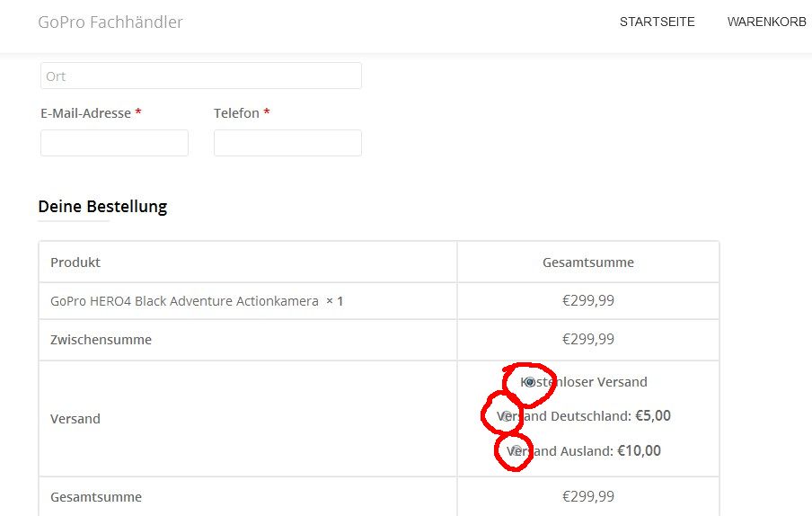Click the E-Mail-Adresse text box
This screenshot has width=812, height=516.
pos(114,143)
